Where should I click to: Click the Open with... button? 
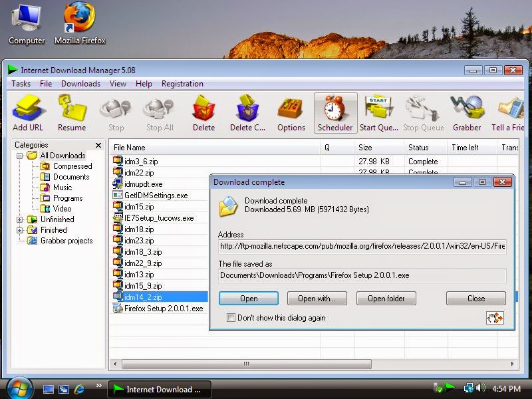tap(317, 299)
